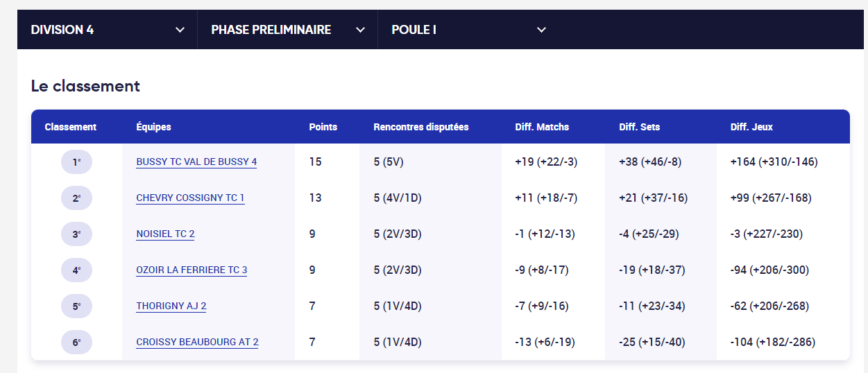Open OZOIR LA FERRIERE TC 3 team

pos(192,270)
